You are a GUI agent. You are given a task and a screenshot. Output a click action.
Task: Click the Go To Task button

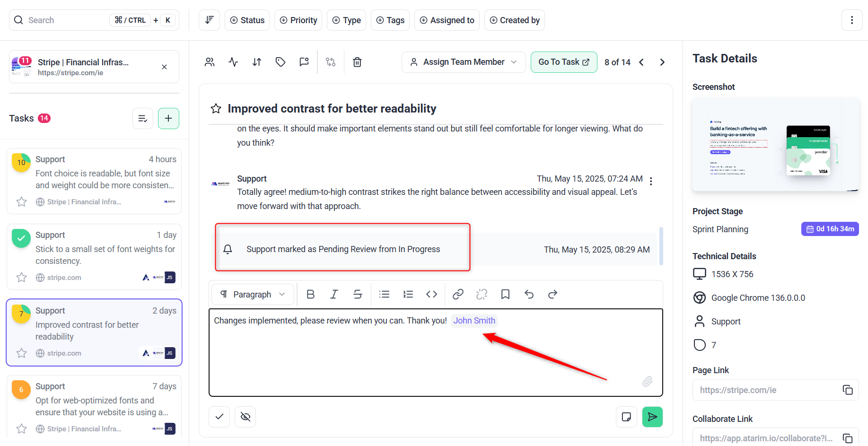click(x=563, y=62)
